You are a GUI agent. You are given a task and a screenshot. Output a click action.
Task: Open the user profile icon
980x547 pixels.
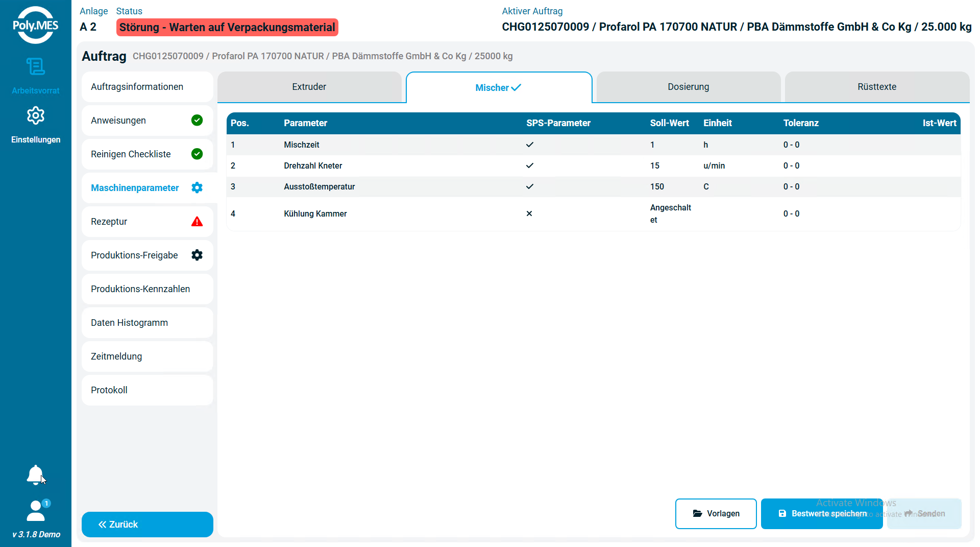tap(37, 511)
